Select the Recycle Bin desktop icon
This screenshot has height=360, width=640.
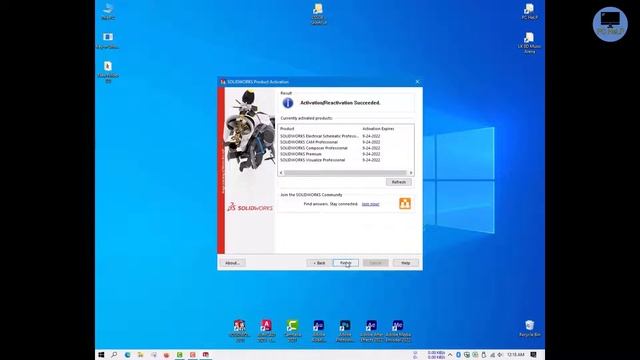pyautogui.click(x=529, y=328)
